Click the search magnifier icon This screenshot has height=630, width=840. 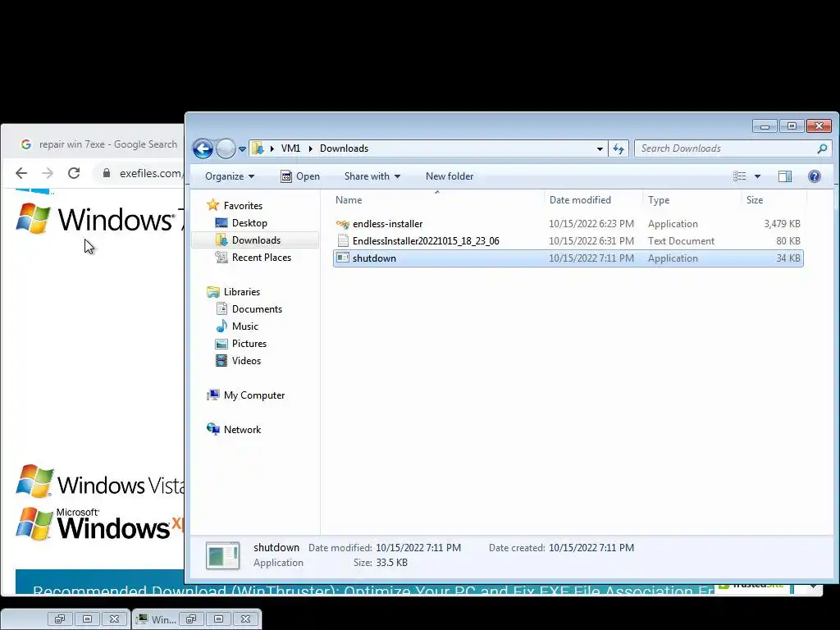coord(822,148)
